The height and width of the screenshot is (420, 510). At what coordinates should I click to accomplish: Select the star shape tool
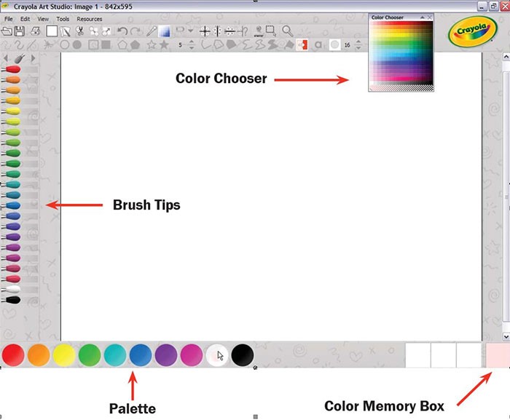coord(152,45)
